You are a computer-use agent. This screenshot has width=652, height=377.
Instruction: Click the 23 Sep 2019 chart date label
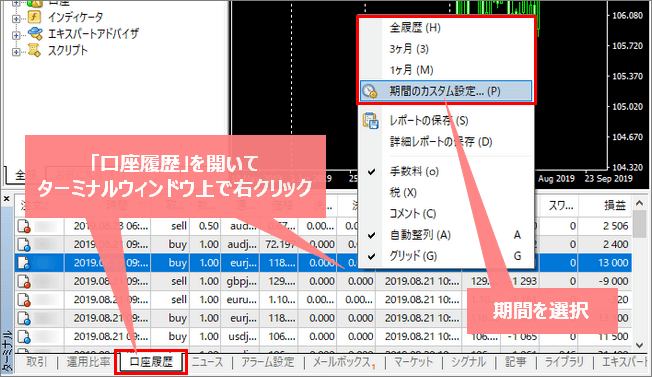(609, 179)
